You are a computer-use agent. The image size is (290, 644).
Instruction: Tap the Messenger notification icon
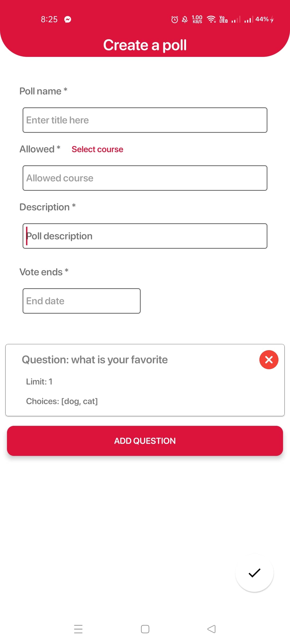click(68, 19)
